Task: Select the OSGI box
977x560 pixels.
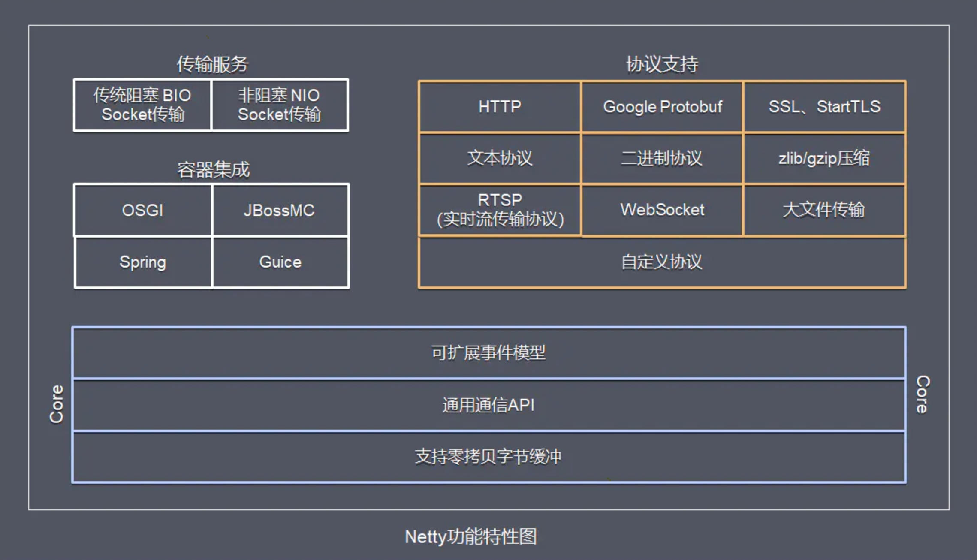Action: point(143,210)
